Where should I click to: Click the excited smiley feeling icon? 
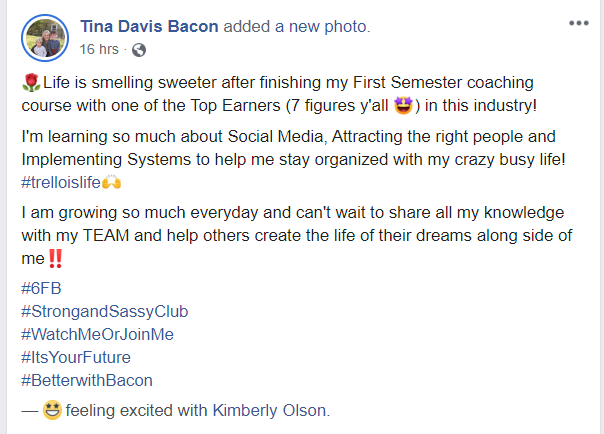(52, 408)
